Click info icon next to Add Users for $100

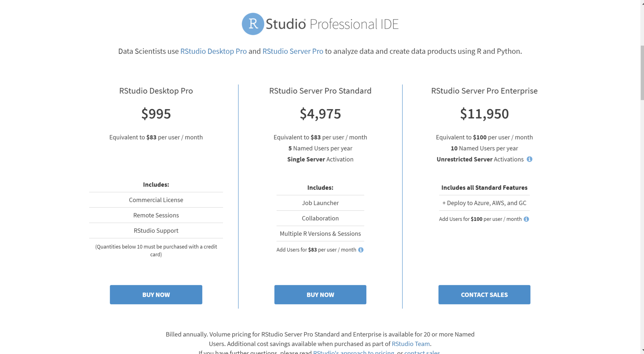coord(526,219)
